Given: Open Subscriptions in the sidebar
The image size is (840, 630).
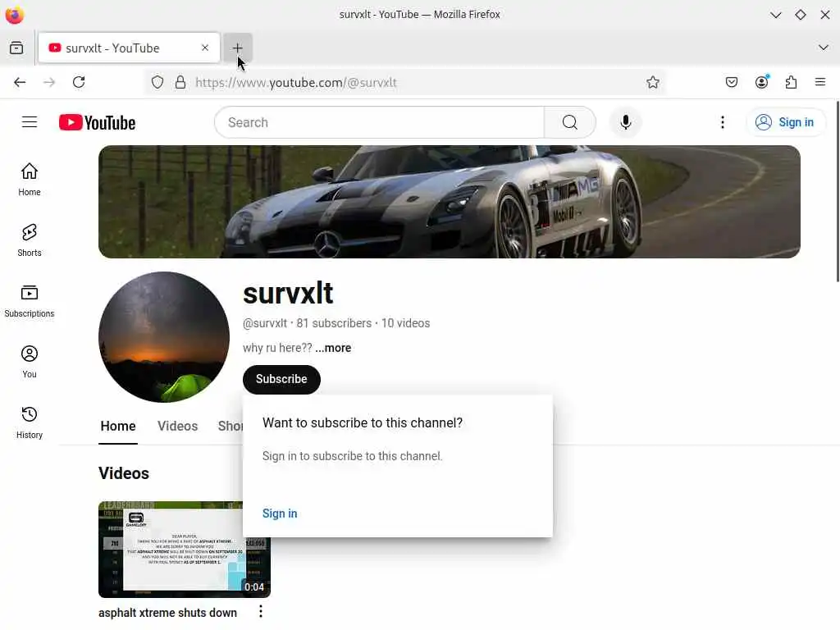Looking at the screenshot, I should [30, 301].
